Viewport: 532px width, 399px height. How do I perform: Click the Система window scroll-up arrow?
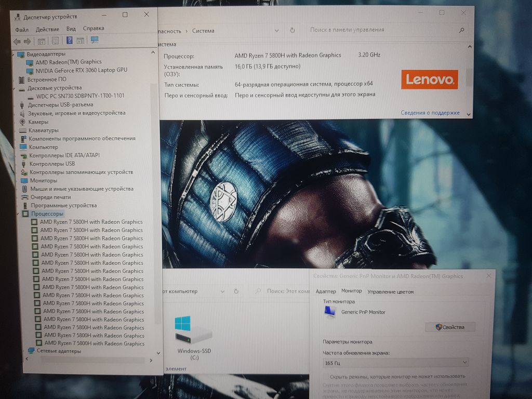(x=470, y=46)
